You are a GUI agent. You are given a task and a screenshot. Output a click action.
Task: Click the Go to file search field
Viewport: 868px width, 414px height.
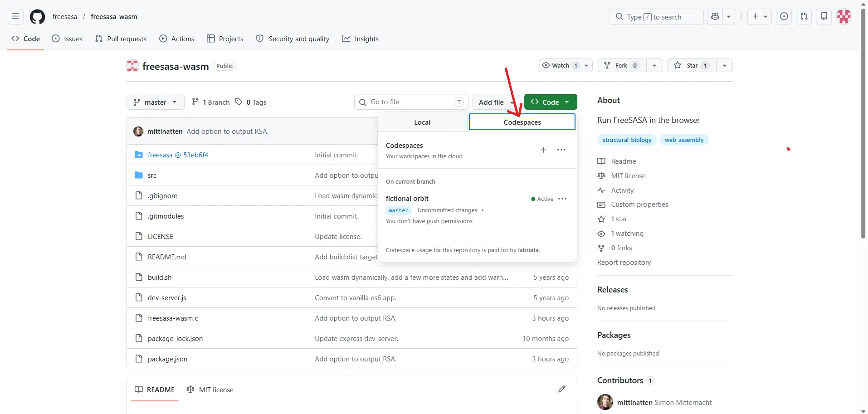(411, 102)
